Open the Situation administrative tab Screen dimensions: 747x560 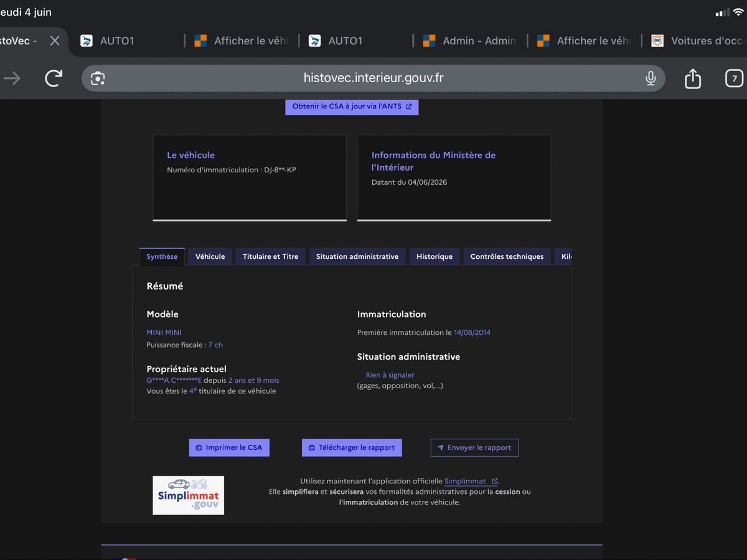tap(357, 256)
